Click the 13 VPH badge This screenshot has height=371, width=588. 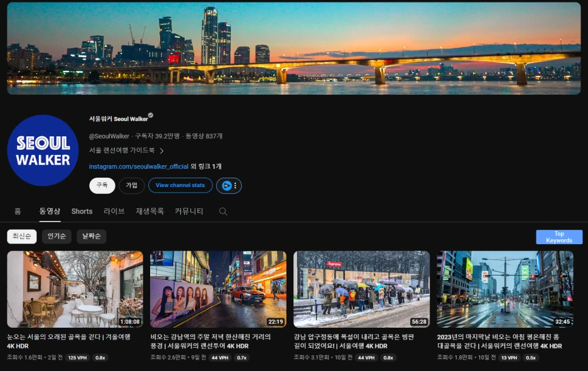509,358
